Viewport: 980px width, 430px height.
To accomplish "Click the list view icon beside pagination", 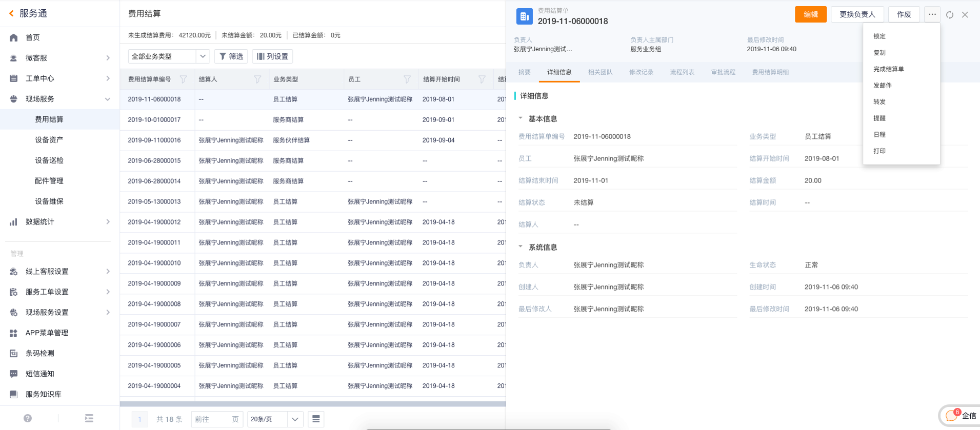I will point(316,419).
